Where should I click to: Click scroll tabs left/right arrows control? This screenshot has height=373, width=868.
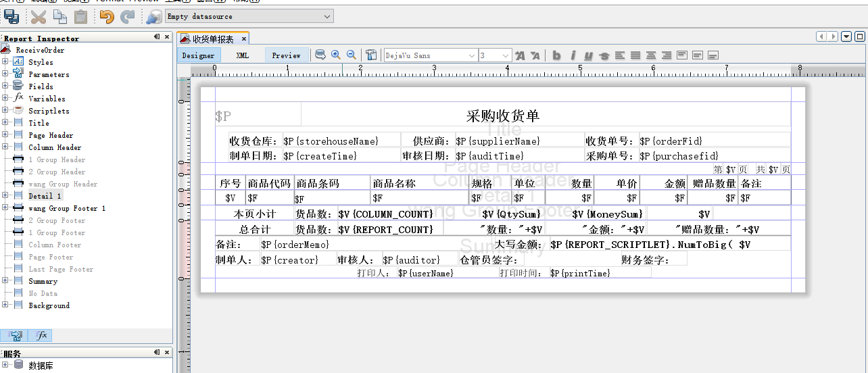[827, 36]
